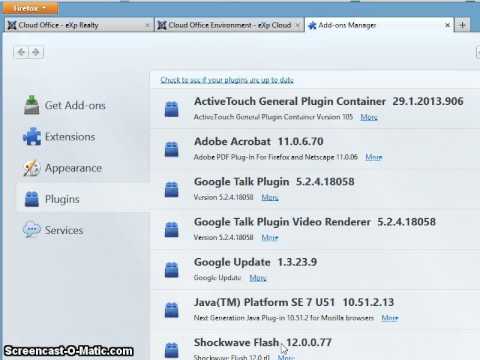Open More link for Google Update
Viewport: 480px width, 360px height.
[258, 278]
